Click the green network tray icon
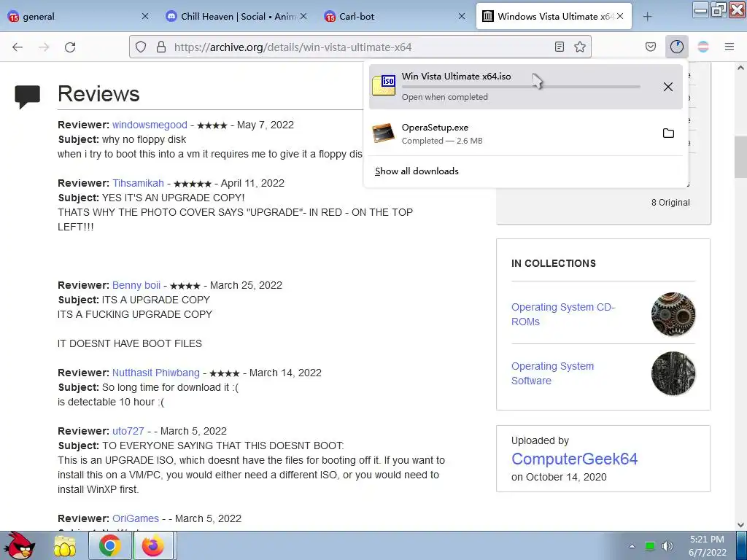747x560 pixels. pos(650,546)
